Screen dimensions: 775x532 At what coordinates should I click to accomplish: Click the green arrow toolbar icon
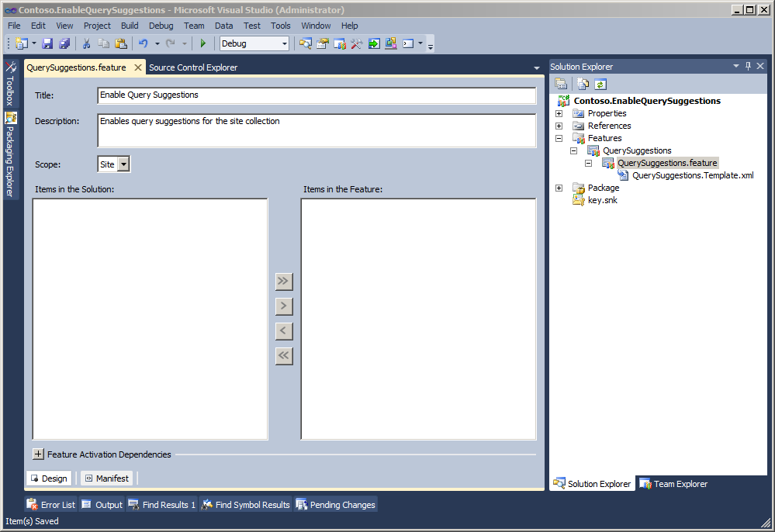point(374,43)
